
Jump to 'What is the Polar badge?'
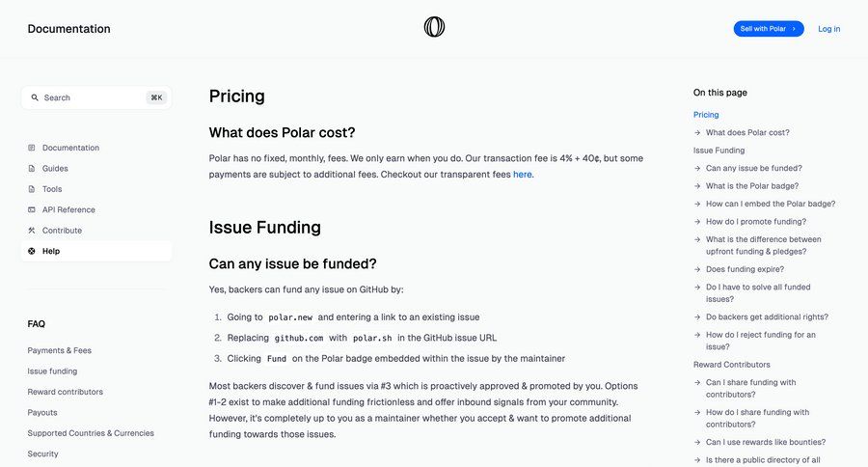point(752,186)
